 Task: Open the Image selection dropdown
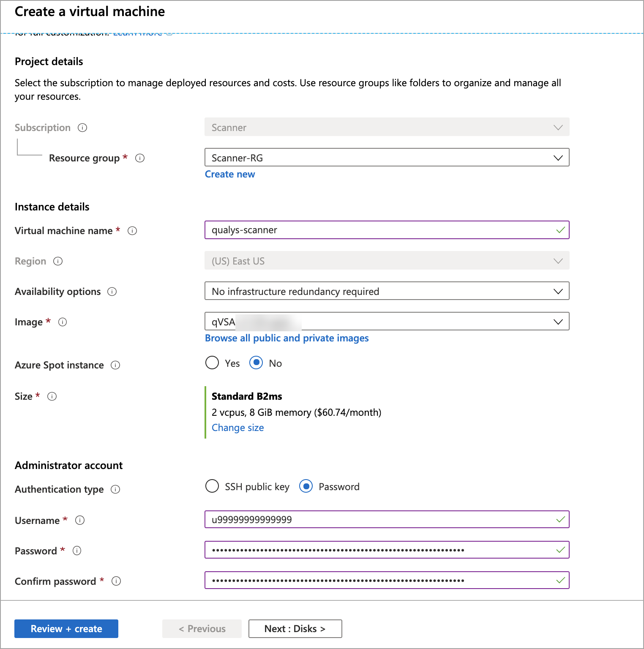coord(558,321)
